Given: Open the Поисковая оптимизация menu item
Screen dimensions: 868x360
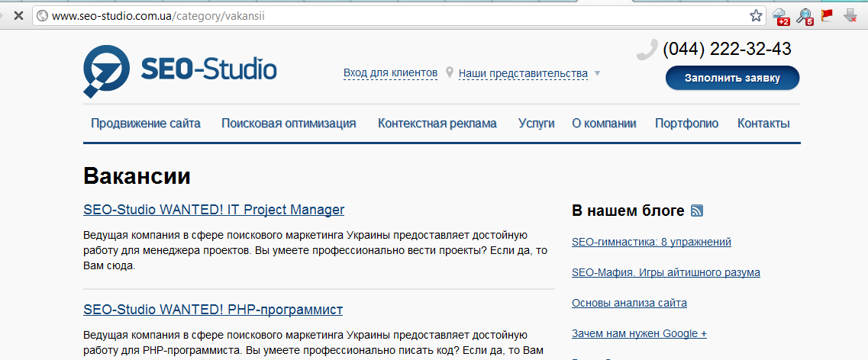Looking at the screenshot, I should click(289, 124).
